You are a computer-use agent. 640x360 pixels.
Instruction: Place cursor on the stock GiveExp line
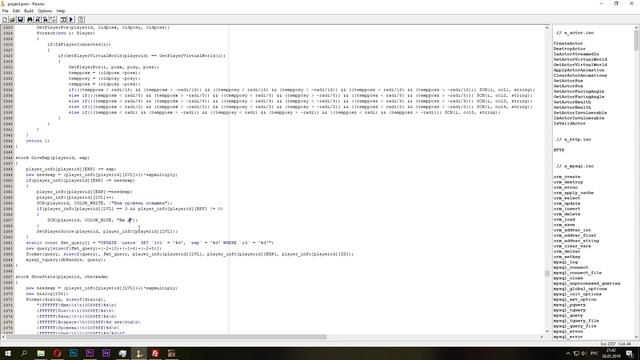pos(53,158)
